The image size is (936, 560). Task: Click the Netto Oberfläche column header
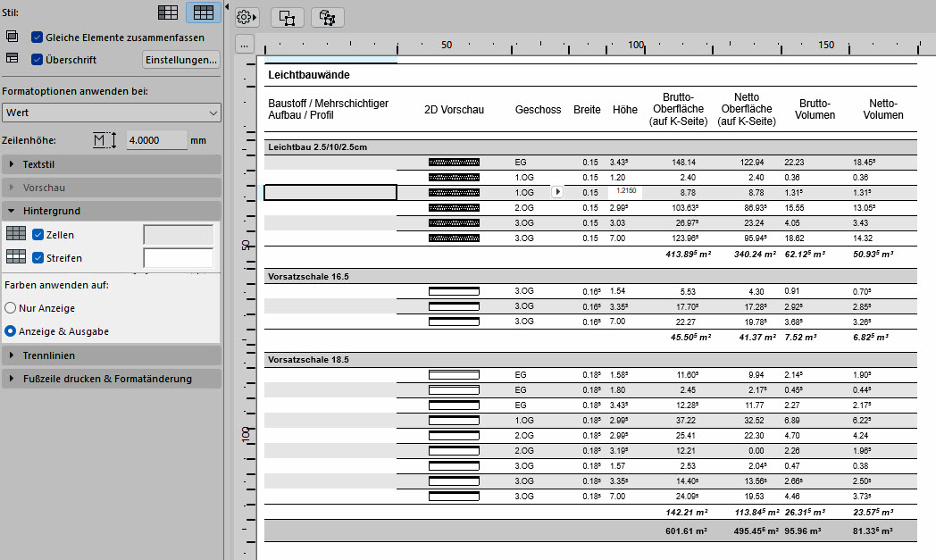(x=746, y=109)
